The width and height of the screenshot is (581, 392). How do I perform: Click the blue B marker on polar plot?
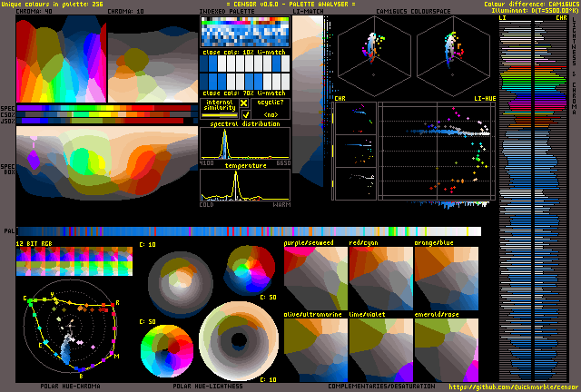click(x=80, y=374)
